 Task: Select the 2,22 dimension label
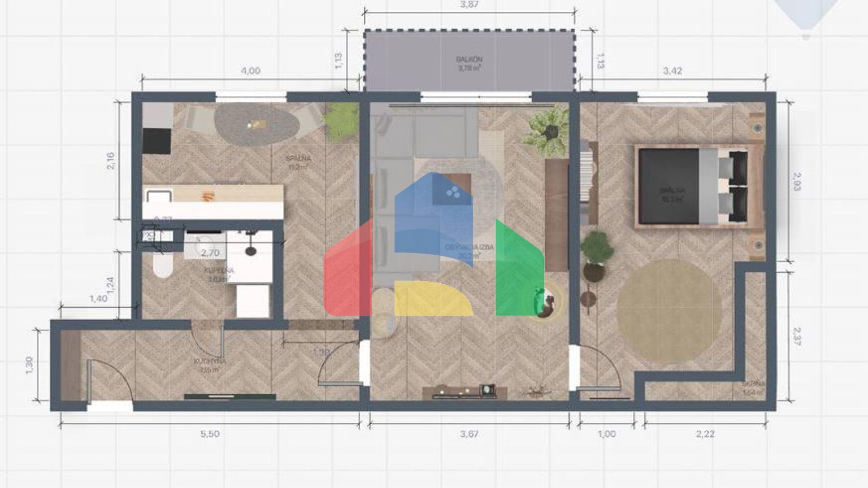click(x=705, y=434)
